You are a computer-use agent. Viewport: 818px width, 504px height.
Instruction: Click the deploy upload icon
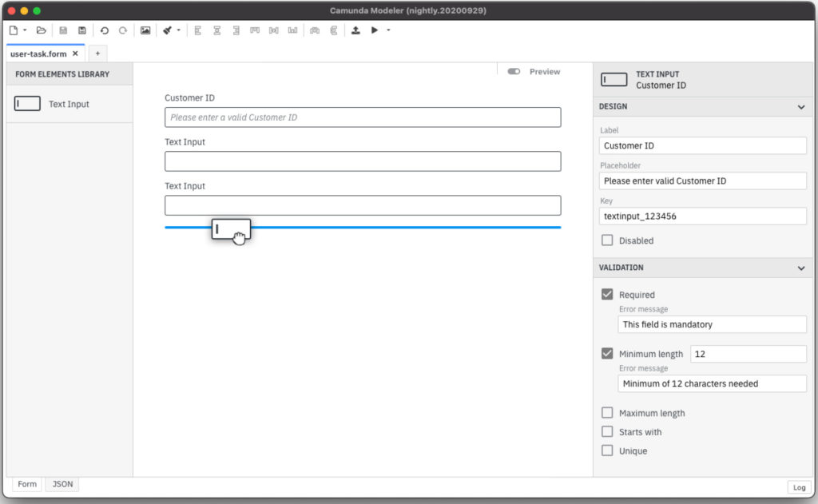355,30
